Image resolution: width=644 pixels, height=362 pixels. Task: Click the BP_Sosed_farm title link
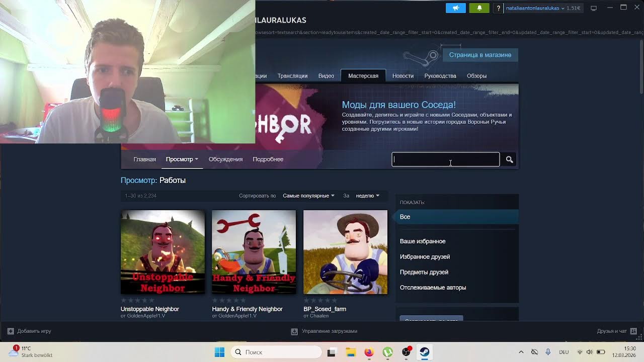coord(325,309)
